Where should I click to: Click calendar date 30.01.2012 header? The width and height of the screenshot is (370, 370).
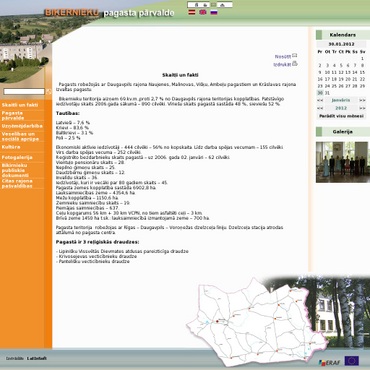point(341,44)
